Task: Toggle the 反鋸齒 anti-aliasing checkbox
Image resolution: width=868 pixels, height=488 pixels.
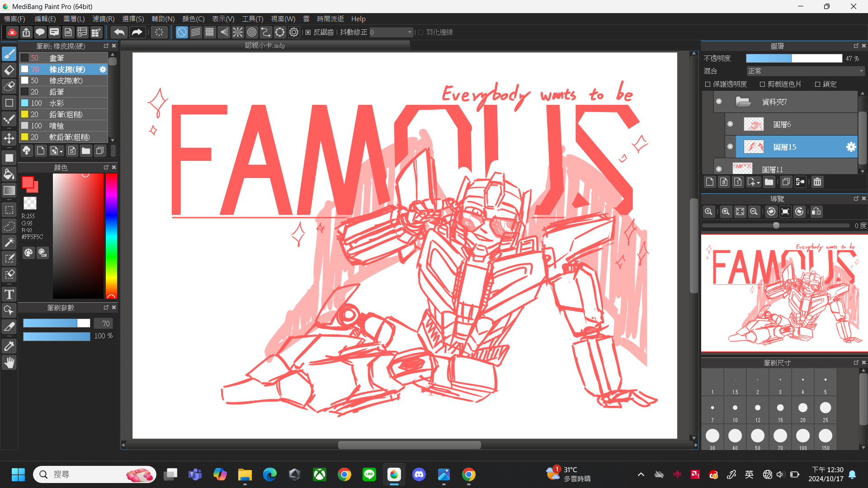Action: pos(308,33)
